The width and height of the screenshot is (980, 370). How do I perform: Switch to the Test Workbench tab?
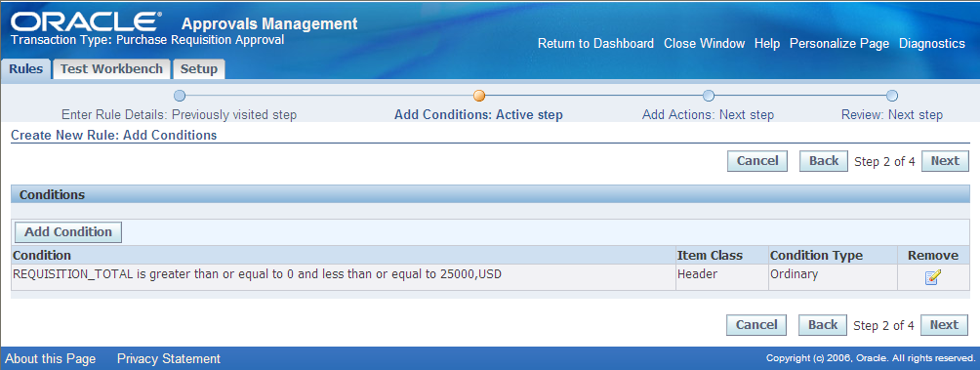click(x=111, y=68)
